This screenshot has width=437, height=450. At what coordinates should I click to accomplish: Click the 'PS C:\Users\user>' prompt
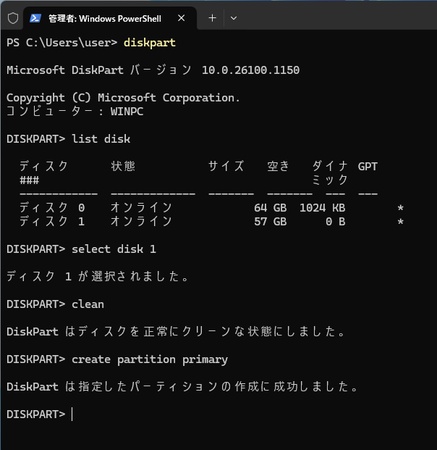tap(62, 43)
